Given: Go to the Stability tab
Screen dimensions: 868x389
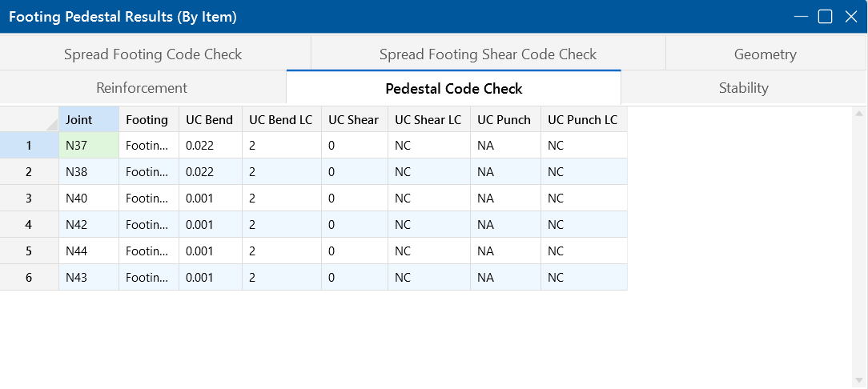Looking at the screenshot, I should (x=743, y=88).
